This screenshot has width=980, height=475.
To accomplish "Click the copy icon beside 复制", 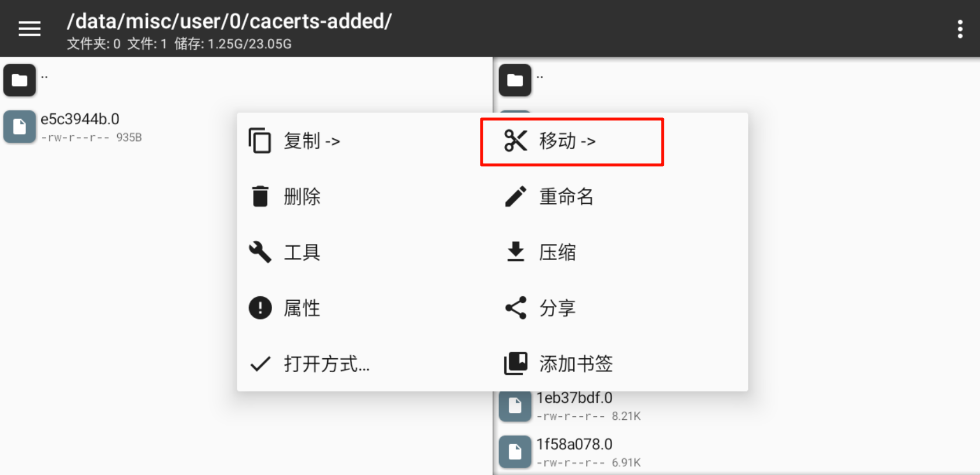I will pyautogui.click(x=260, y=141).
